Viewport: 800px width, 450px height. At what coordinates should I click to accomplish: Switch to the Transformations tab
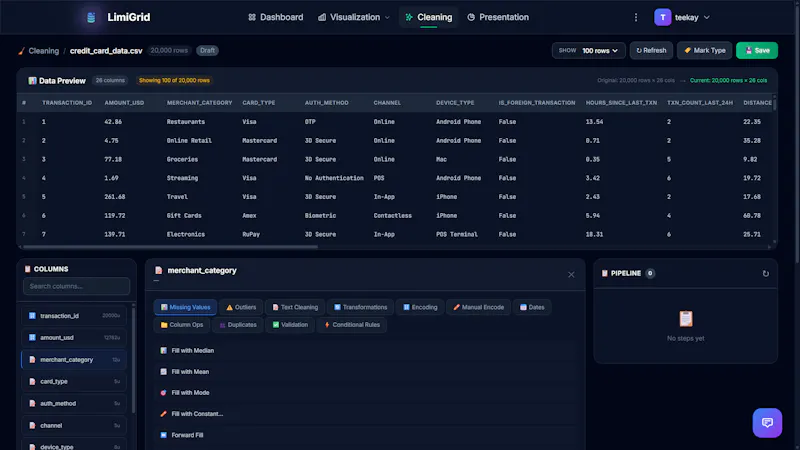click(x=360, y=307)
